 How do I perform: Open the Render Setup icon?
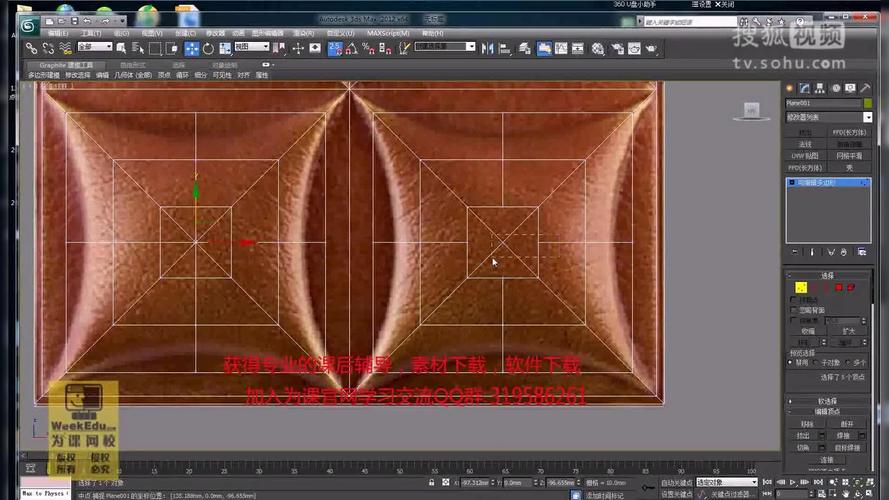[x=617, y=49]
